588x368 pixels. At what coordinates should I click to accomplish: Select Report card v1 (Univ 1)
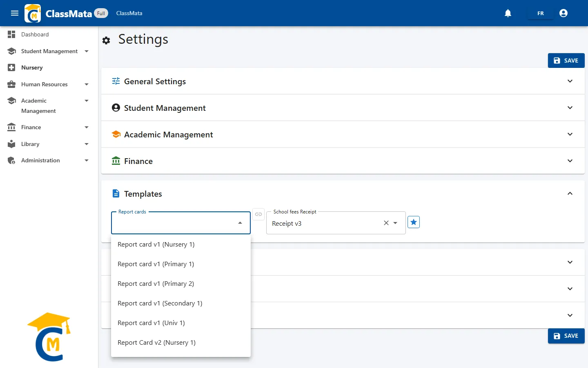(x=181, y=323)
